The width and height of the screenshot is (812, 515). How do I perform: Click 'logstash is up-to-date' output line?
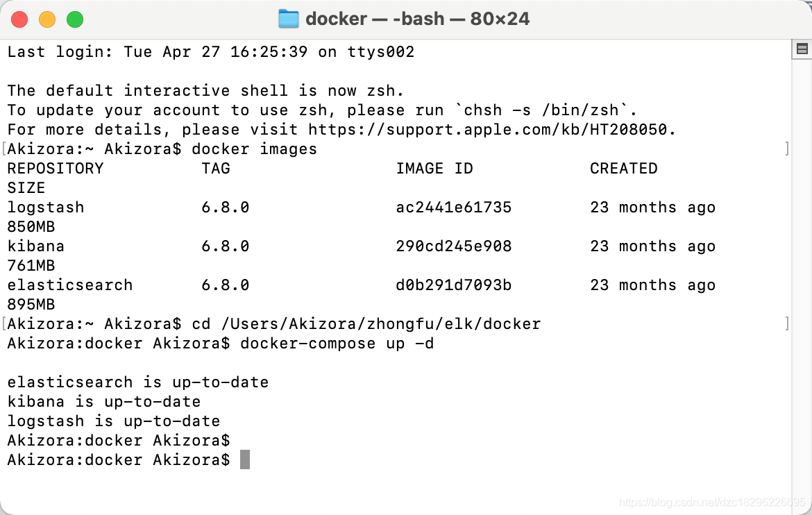pos(113,421)
